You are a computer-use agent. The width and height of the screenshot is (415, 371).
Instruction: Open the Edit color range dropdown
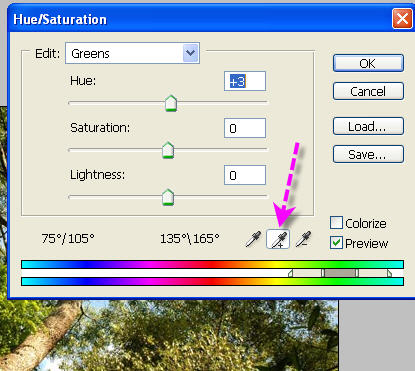pos(132,53)
